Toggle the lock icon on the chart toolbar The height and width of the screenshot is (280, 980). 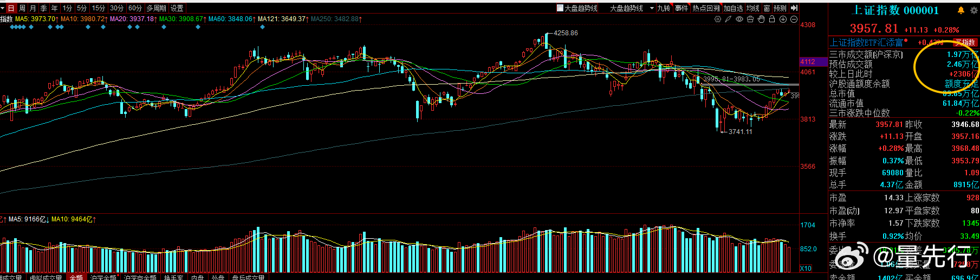click(x=772, y=19)
